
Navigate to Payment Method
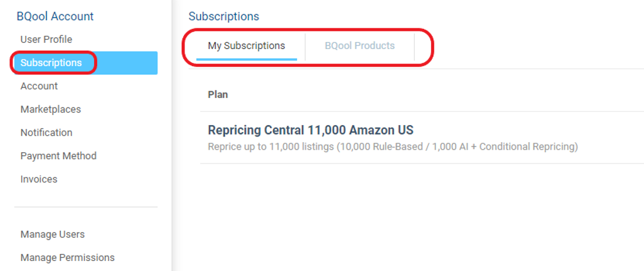58,156
